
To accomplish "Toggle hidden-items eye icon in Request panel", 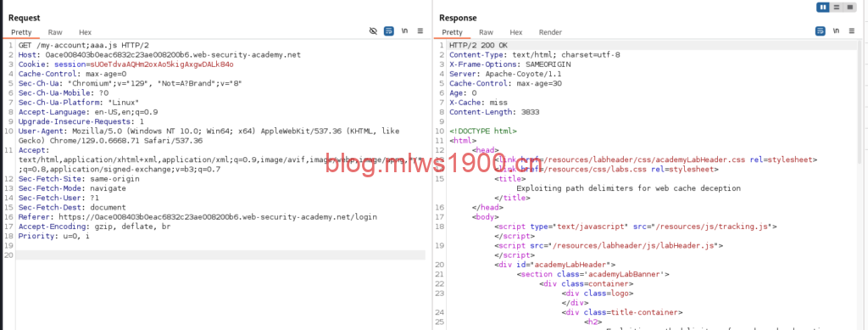I will click(x=373, y=31).
